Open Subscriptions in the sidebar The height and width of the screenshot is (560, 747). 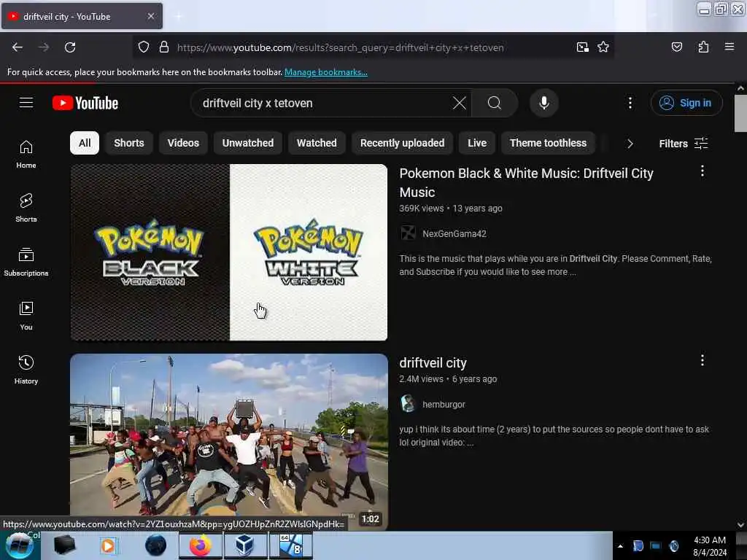26,262
